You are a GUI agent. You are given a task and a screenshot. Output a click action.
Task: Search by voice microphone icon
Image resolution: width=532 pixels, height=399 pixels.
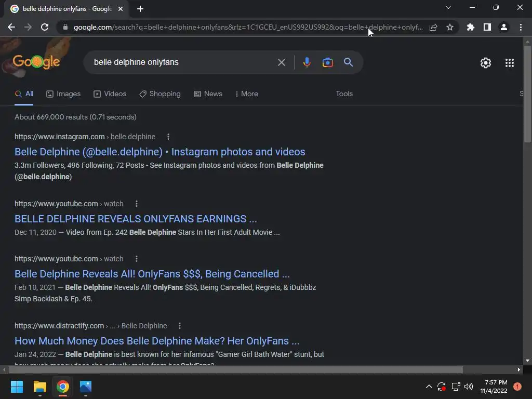[307, 62]
